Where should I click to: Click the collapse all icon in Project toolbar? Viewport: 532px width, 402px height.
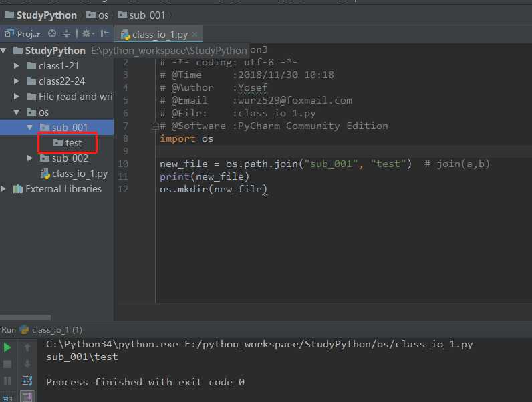tap(67, 33)
